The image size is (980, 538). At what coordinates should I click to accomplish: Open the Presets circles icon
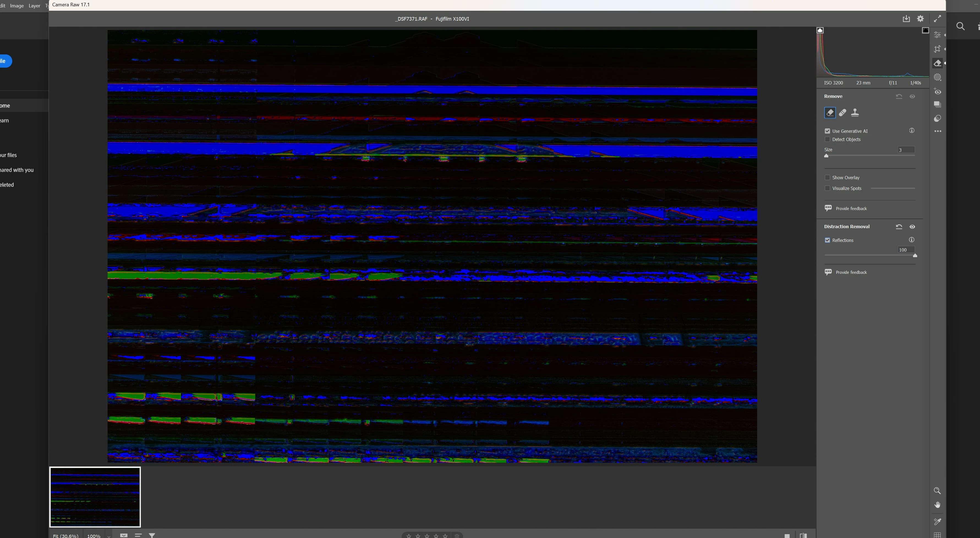click(x=937, y=119)
